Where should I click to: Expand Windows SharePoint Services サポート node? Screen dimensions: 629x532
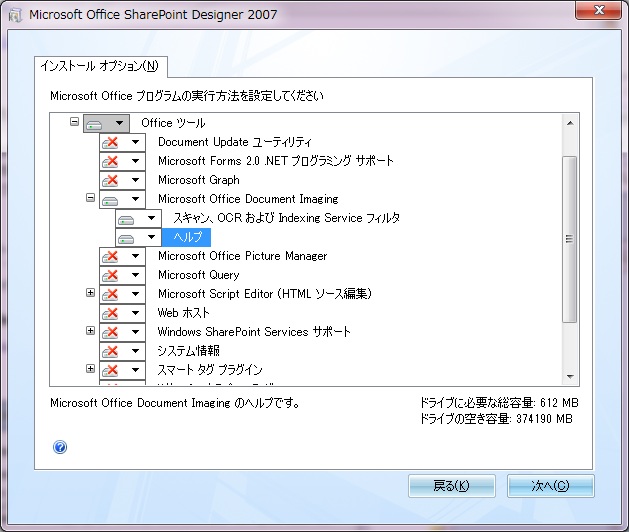tap(90, 331)
